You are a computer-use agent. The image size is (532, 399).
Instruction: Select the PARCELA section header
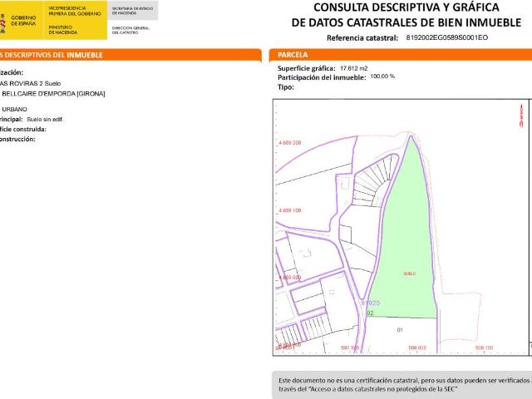[293, 55]
